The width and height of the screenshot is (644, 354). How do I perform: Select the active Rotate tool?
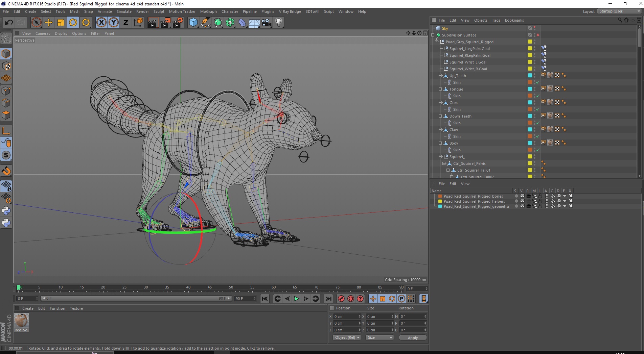(x=73, y=23)
